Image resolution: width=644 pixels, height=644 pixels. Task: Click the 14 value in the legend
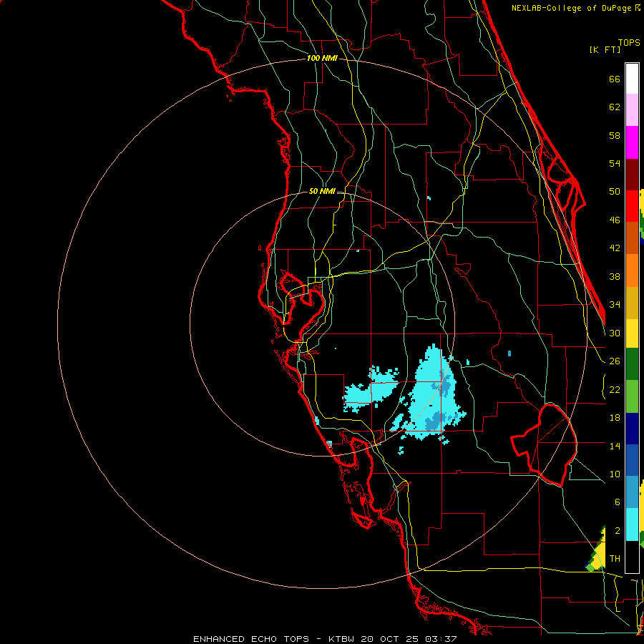click(x=615, y=446)
